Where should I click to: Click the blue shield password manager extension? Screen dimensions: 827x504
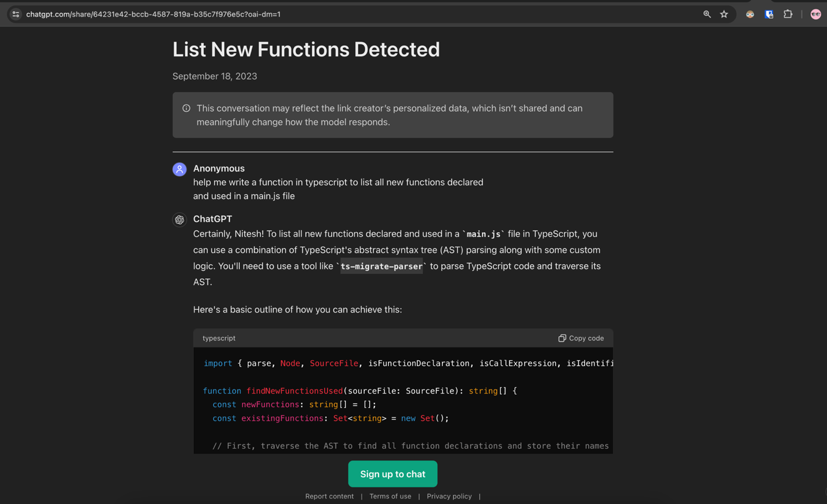point(769,15)
